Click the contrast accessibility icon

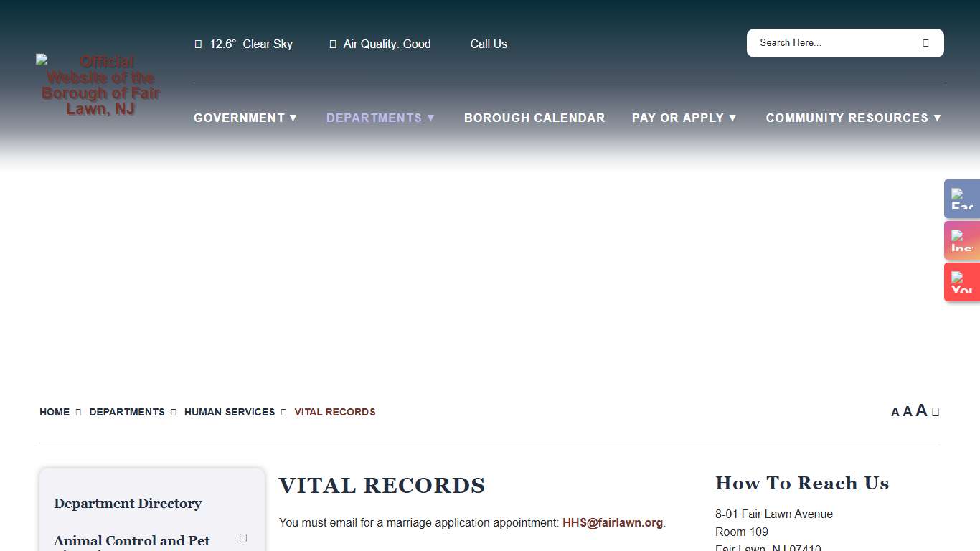point(936,411)
